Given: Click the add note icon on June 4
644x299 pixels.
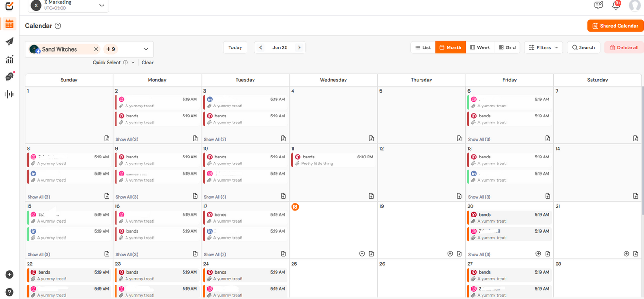Looking at the screenshot, I should [371, 138].
